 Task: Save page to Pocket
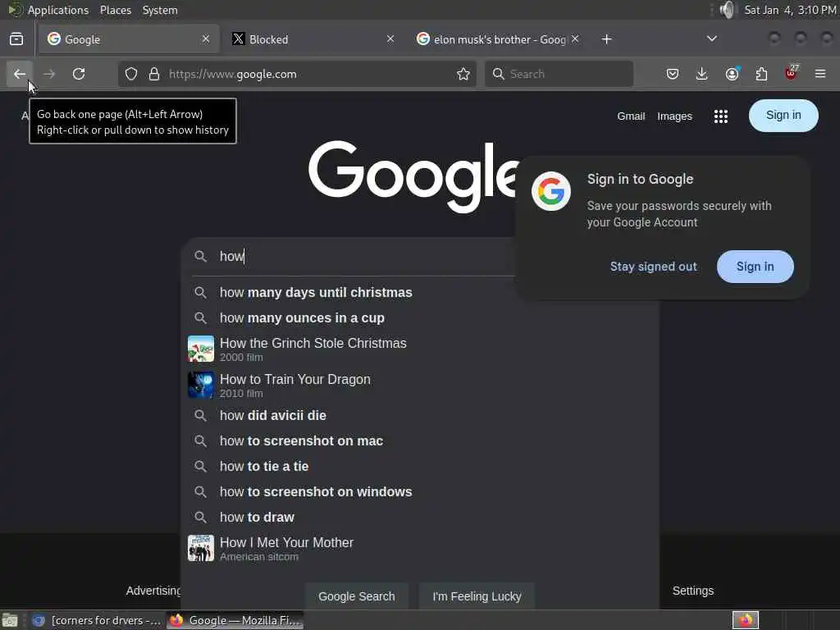(x=673, y=74)
